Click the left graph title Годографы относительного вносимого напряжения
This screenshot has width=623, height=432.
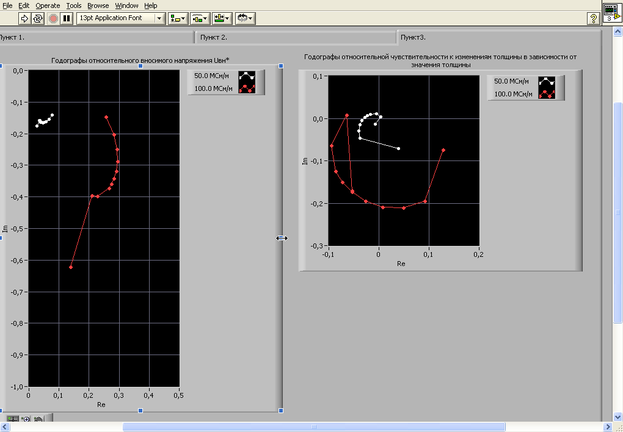[x=140, y=60]
